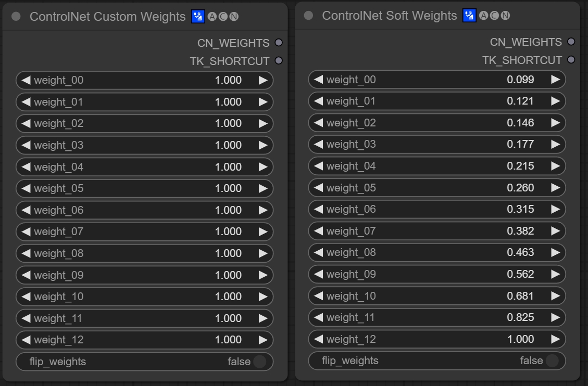Click the weight_09 value 0.562 field
This screenshot has width=588, height=386.
436,274
